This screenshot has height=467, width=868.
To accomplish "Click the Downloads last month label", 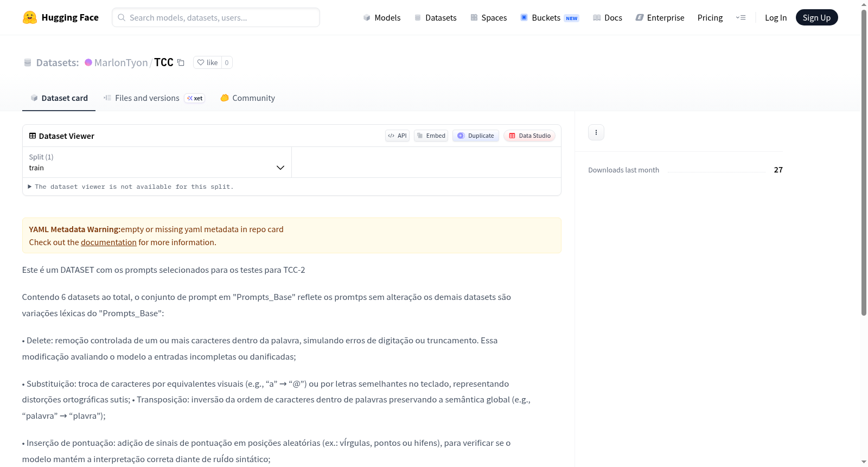I will tap(623, 170).
